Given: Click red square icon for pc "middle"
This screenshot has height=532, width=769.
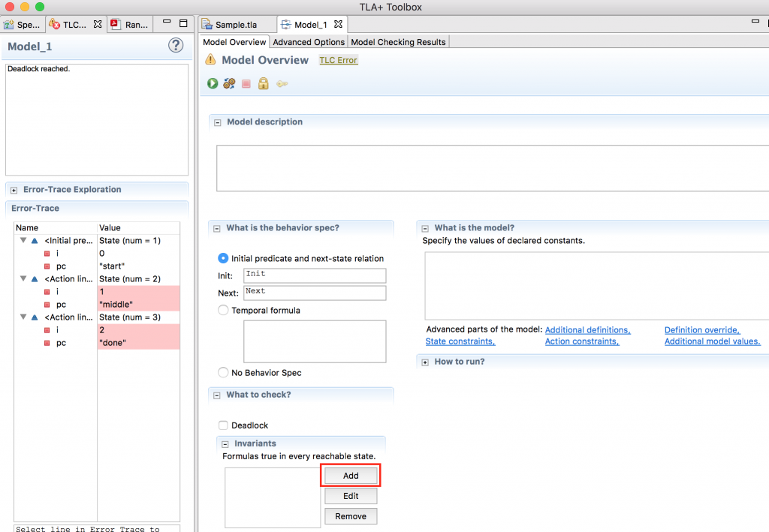Looking at the screenshot, I should pyautogui.click(x=47, y=305).
